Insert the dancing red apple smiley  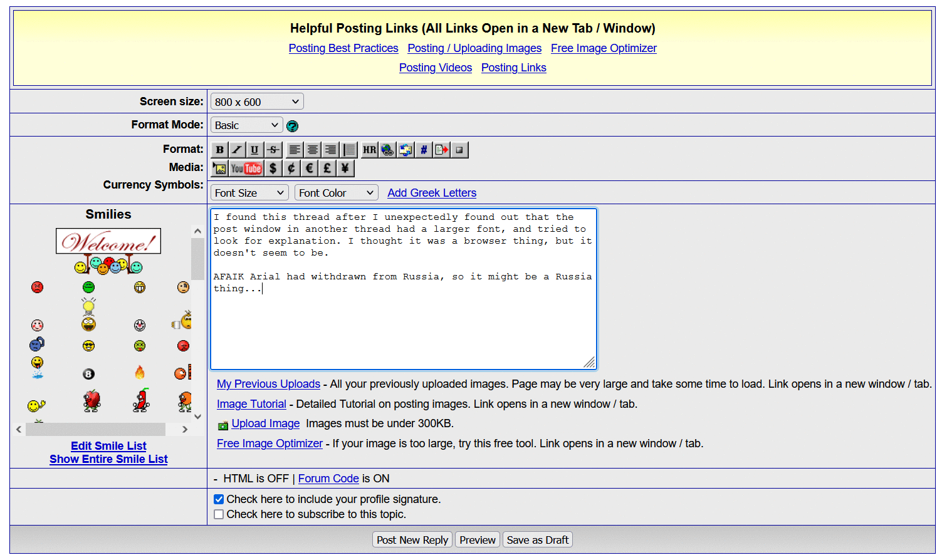pos(92,400)
